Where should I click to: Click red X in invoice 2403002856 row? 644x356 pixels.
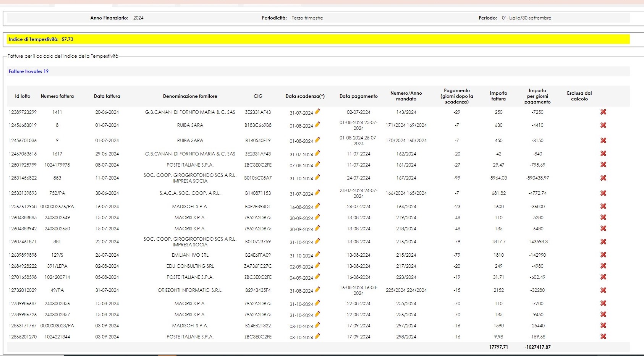[603, 303]
